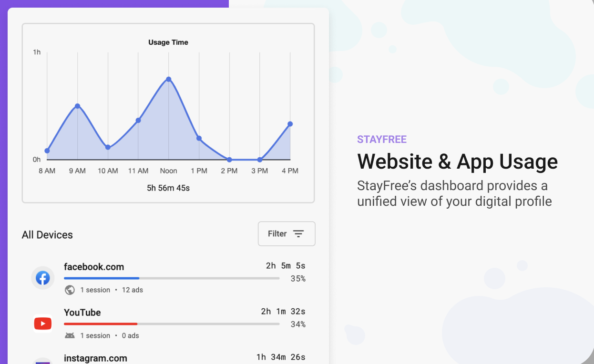Image resolution: width=594 pixels, height=364 pixels.
Task: Click the STAYFREE purple label
Action: pos(382,140)
